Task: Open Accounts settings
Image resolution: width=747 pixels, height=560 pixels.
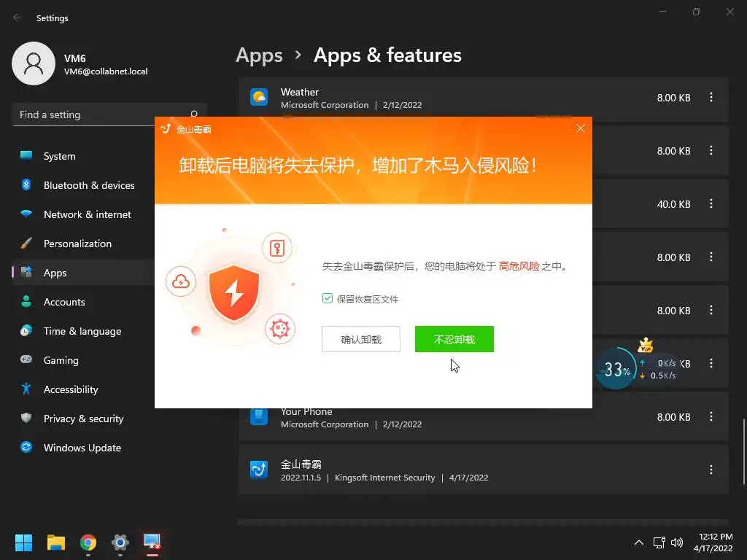Action: click(x=83, y=302)
